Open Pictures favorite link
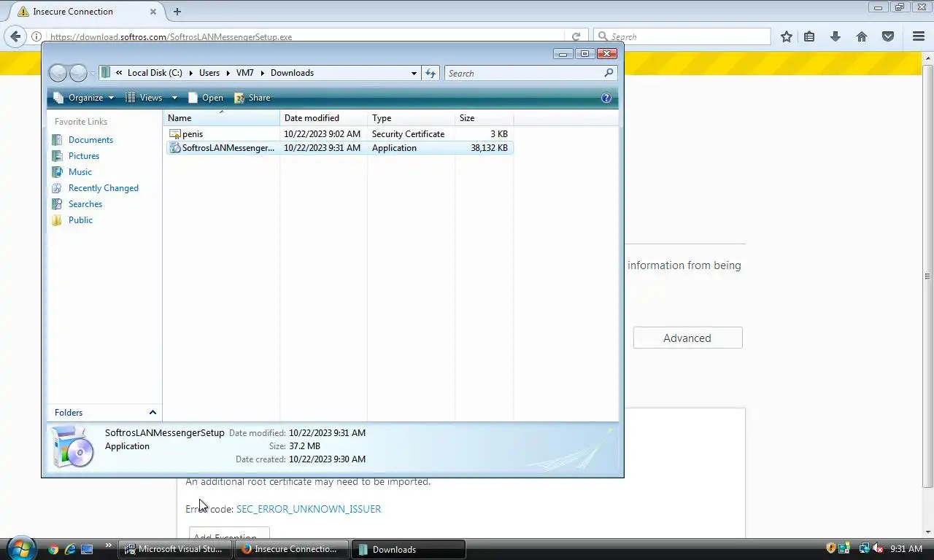Image resolution: width=934 pixels, height=560 pixels. (84, 156)
